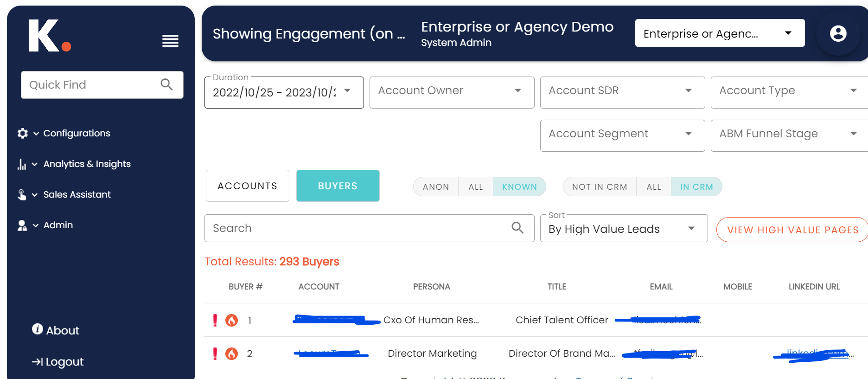The height and width of the screenshot is (379, 868).
Task: Expand the Admin menu item
Action: (58, 225)
